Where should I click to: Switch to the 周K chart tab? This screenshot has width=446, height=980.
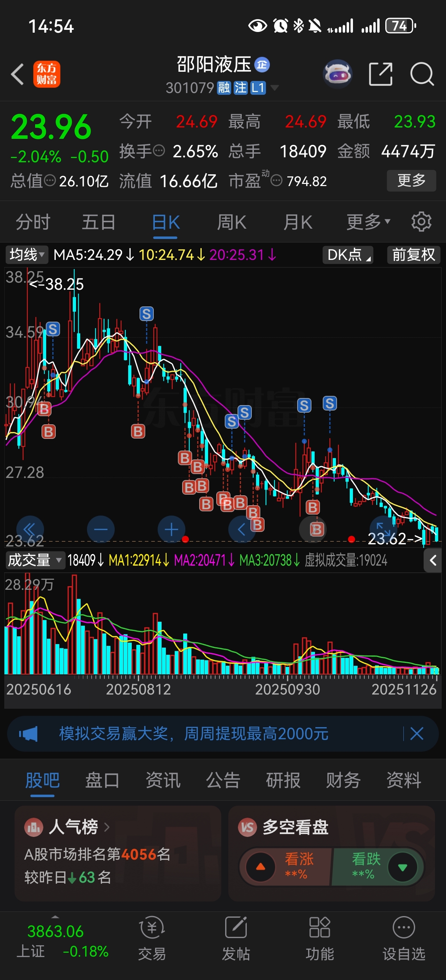pyautogui.click(x=232, y=222)
